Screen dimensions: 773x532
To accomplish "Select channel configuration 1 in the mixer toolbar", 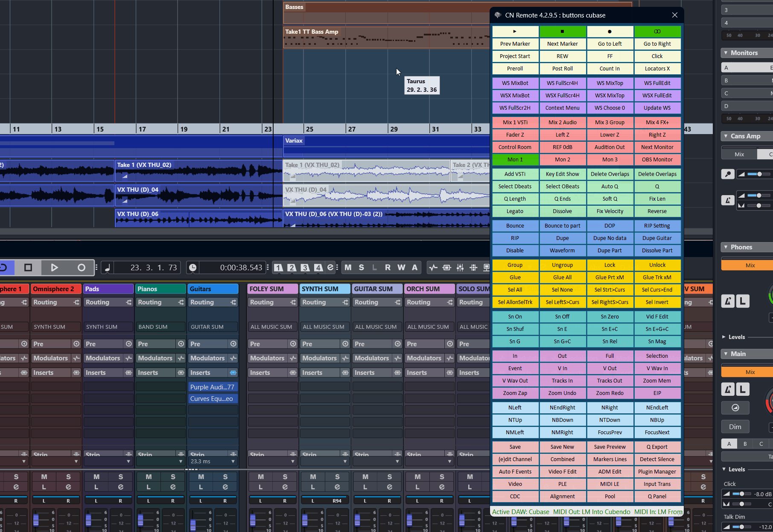I will pos(278,268).
